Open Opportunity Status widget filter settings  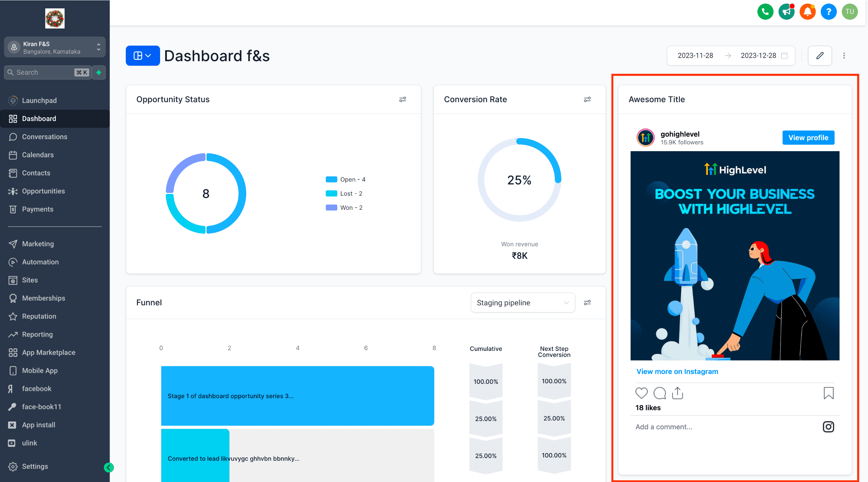(x=403, y=99)
